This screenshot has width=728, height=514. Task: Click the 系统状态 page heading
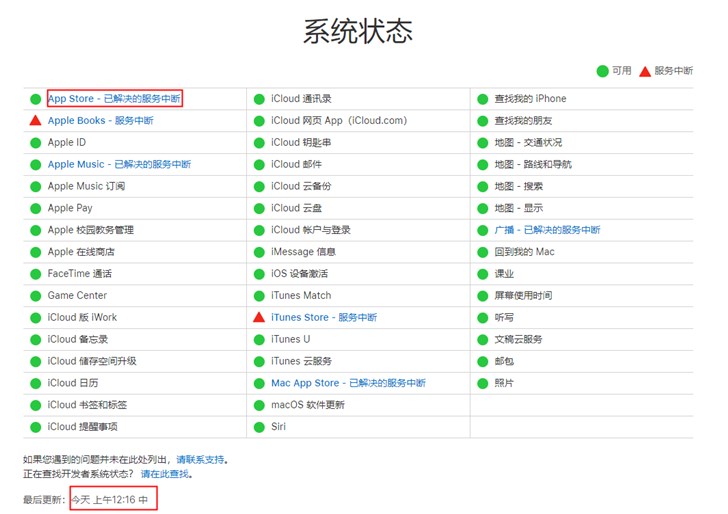tap(358, 32)
